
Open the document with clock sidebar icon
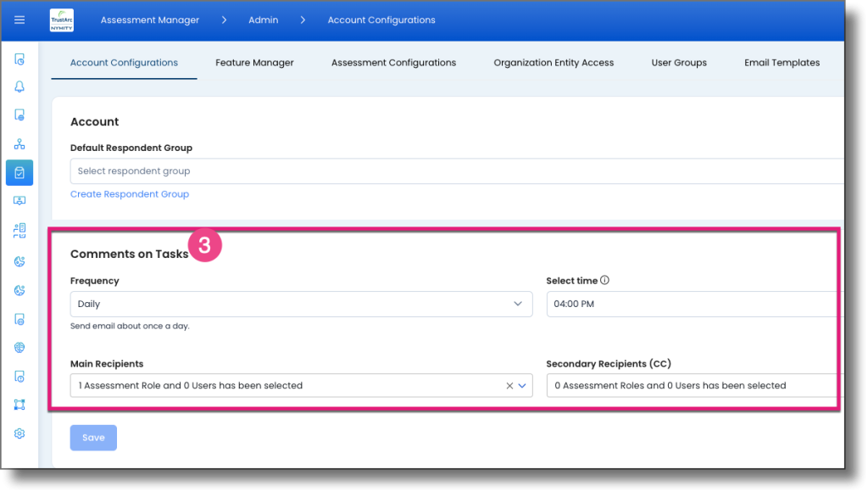tap(19, 59)
